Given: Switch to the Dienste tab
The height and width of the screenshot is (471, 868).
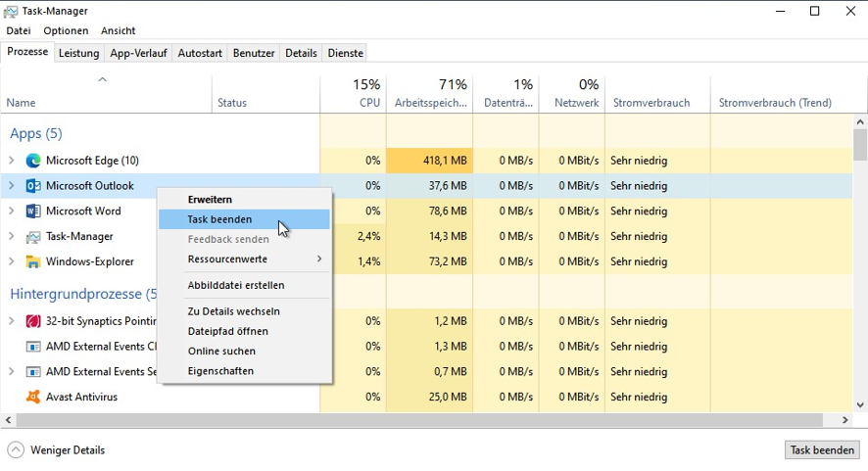Looking at the screenshot, I should click(x=346, y=53).
